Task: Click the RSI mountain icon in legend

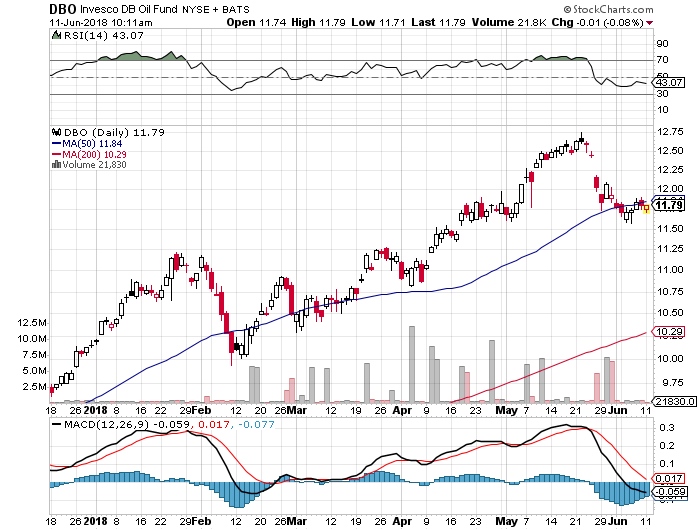Action: (x=56, y=35)
